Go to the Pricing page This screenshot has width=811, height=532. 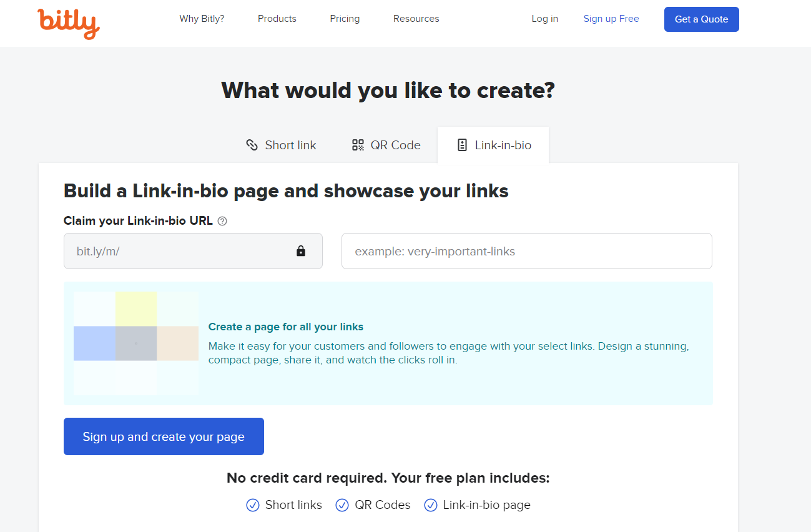click(x=345, y=19)
